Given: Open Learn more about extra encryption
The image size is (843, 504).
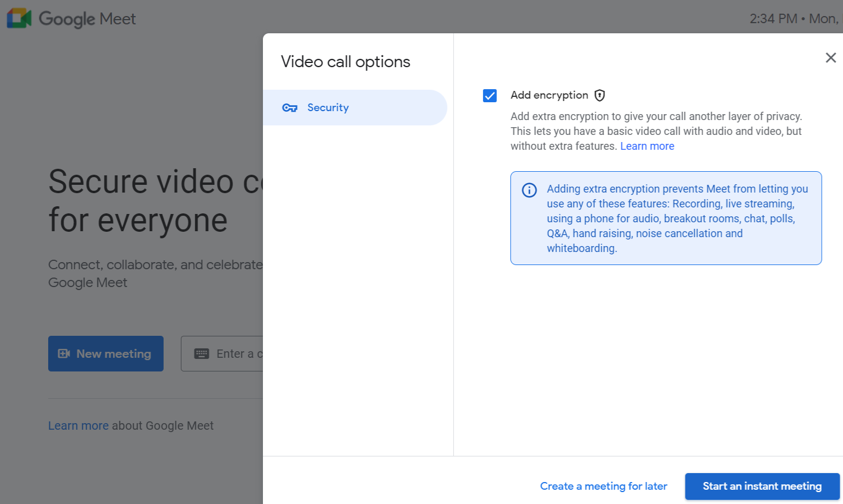Looking at the screenshot, I should point(647,146).
